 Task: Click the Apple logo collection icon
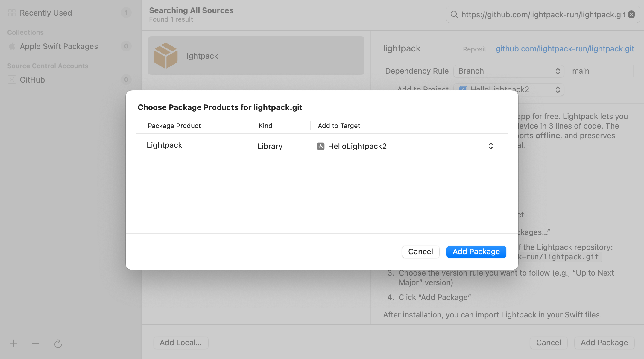[x=12, y=46]
